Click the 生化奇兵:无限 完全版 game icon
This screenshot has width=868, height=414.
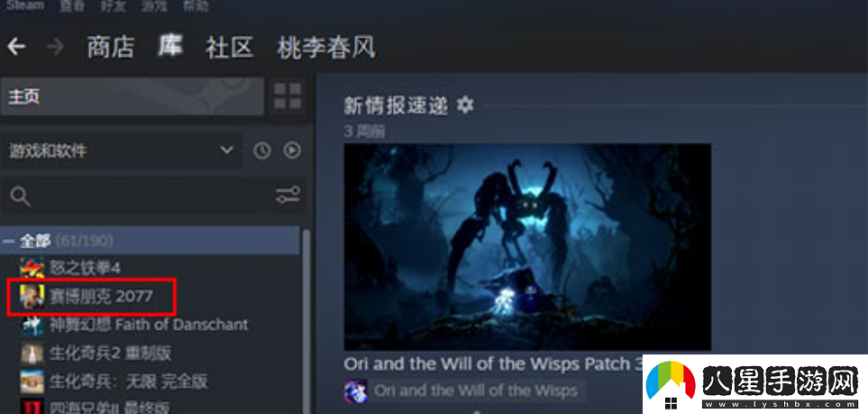pyautogui.click(x=32, y=381)
